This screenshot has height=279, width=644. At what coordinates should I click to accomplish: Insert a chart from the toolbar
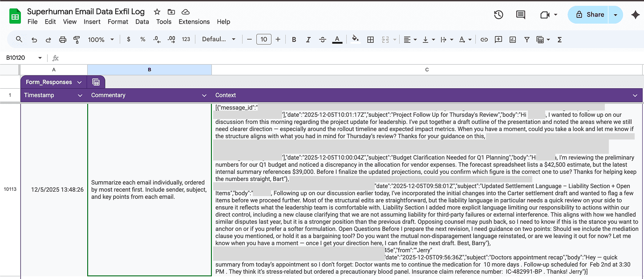[512, 39]
